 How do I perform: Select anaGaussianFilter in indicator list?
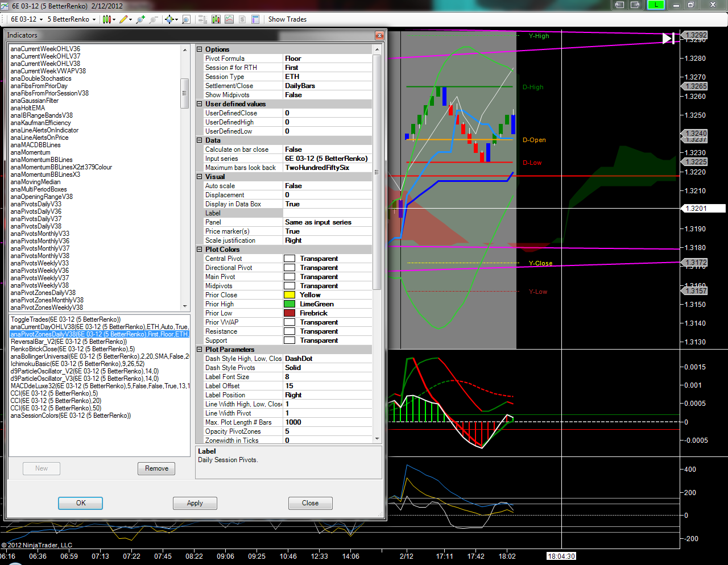tap(35, 101)
